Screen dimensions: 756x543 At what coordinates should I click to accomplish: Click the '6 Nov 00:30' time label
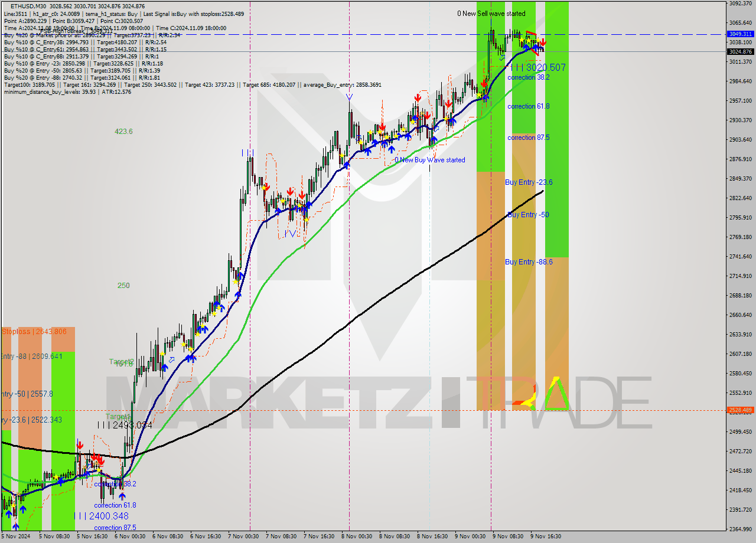pyautogui.click(x=130, y=537)
